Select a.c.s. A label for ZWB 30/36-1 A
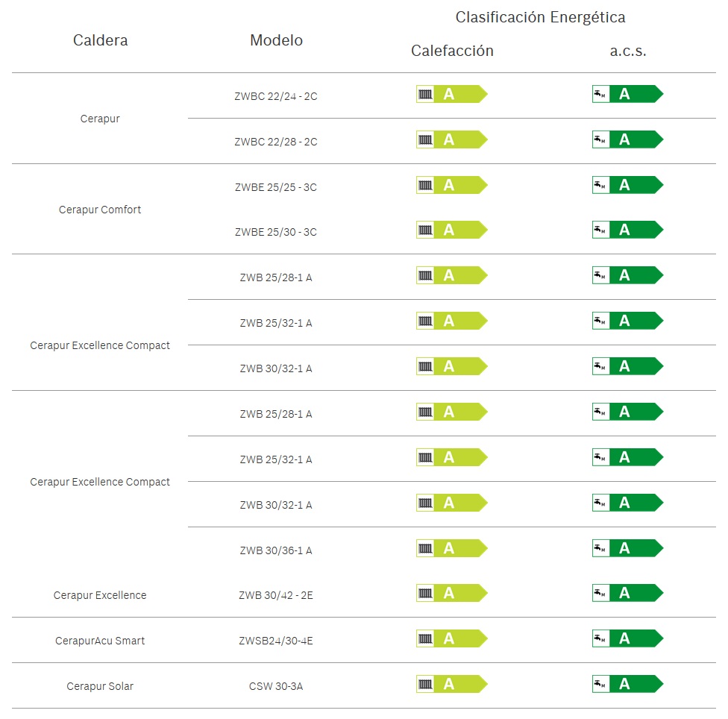728x719 pixels. click(628, 548)
